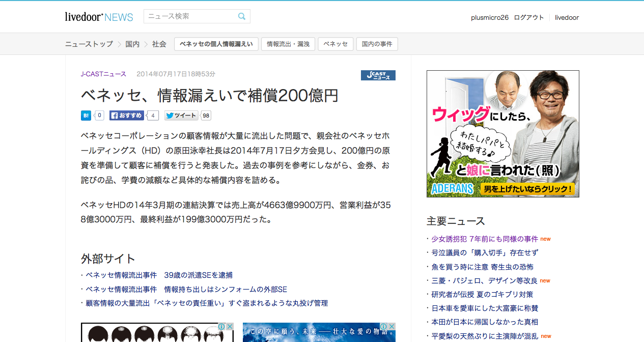Select the ベネッセ tag
This screenshot has width=644, height=342.
[x=335, y=44]
